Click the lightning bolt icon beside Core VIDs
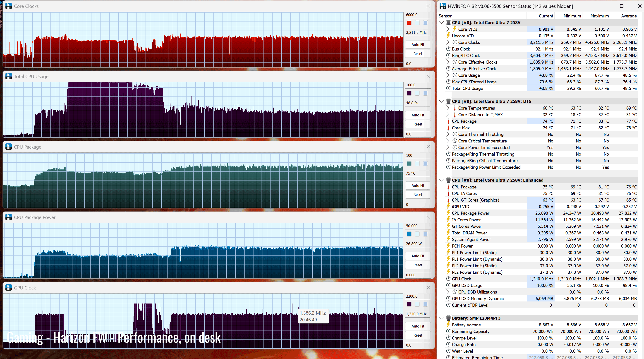Screen dimensions: 644x359 pyautogui.click(x=455, y=29)
